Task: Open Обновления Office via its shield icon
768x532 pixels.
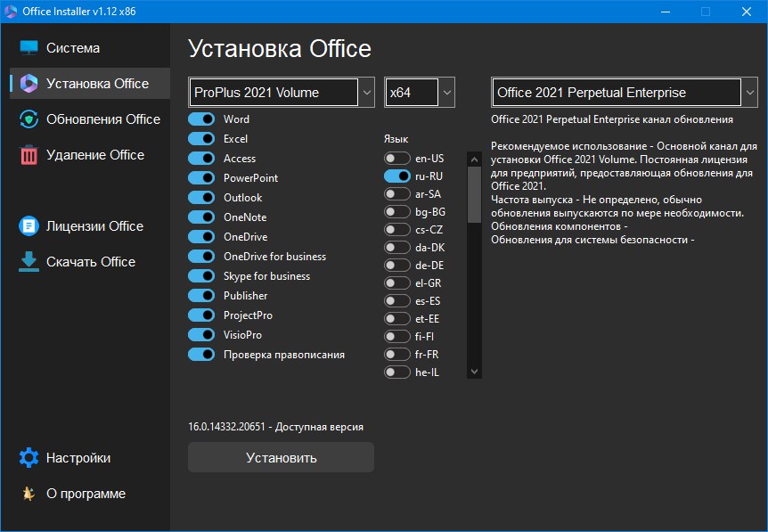Action: coord(29,119)
